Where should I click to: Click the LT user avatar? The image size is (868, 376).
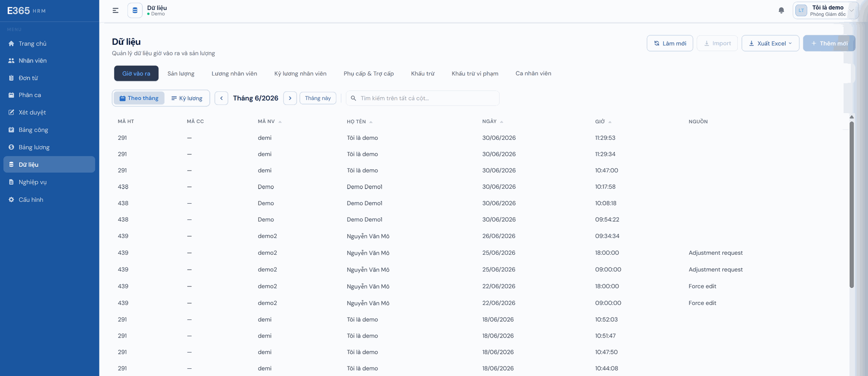pos(801,10)
